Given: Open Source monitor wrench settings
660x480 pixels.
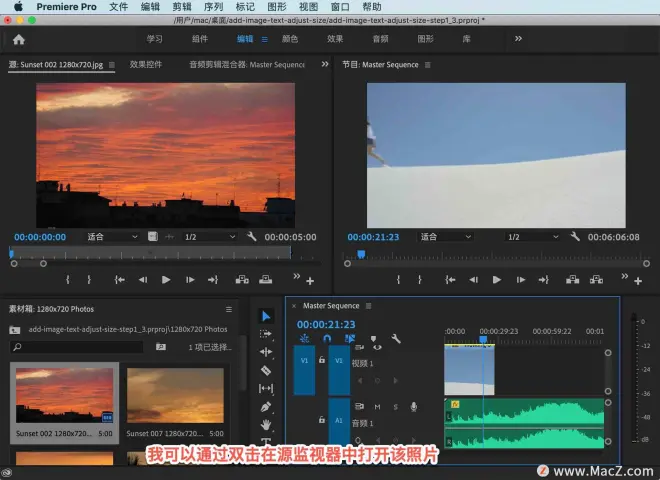Looking at the screenshot, I should pos(252,236).
